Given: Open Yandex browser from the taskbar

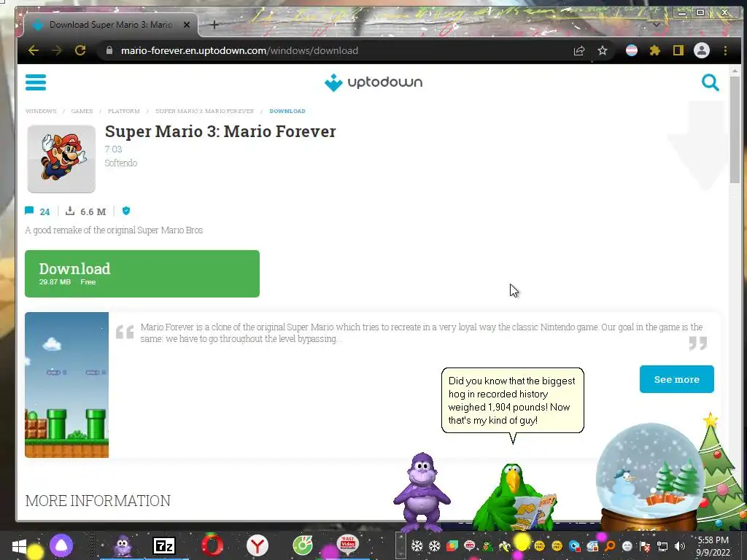Looking at the screenshot, I should pyautogui.click(x=258, y=545).
